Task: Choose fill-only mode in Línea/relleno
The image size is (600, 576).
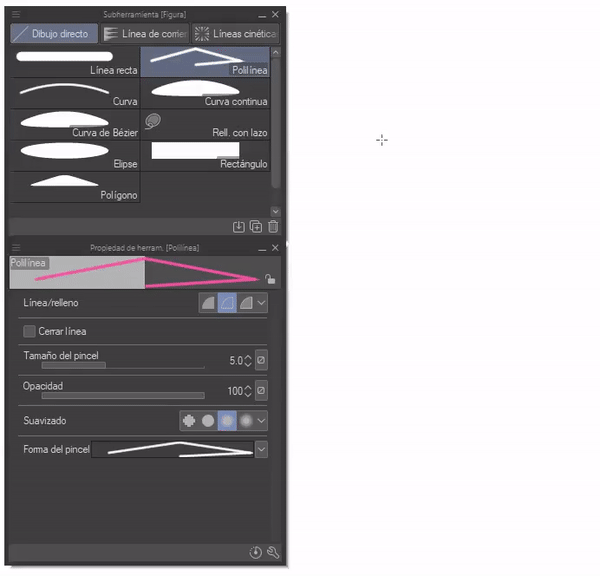Action: [208, 303]
